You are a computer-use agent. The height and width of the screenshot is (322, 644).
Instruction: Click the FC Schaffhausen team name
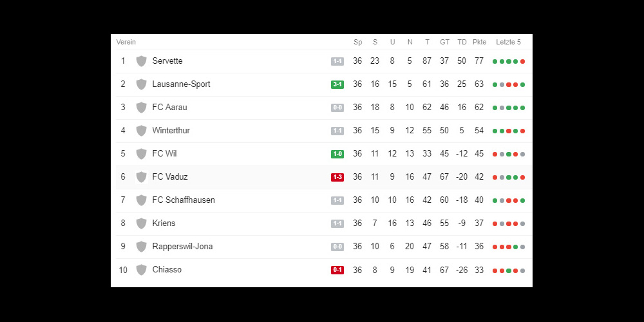184,200
